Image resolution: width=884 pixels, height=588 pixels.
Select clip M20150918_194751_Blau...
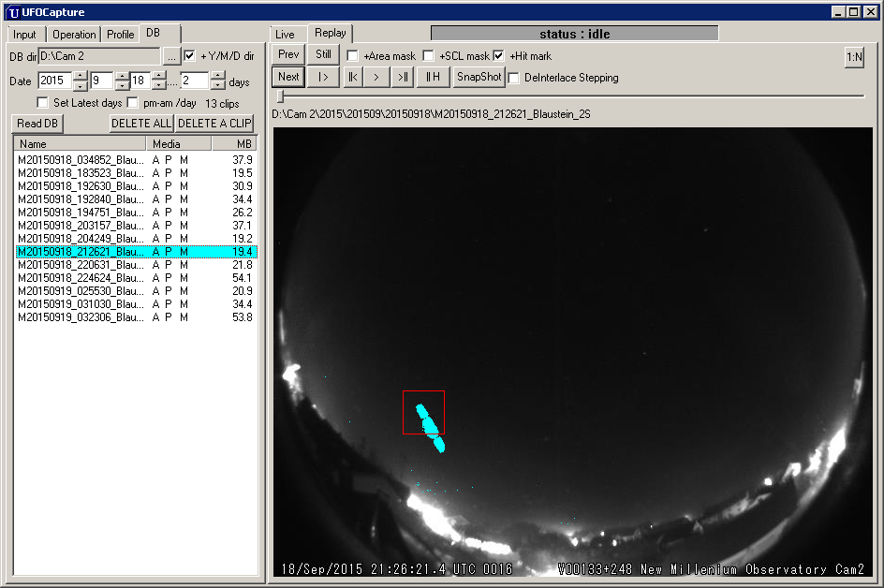136,213
